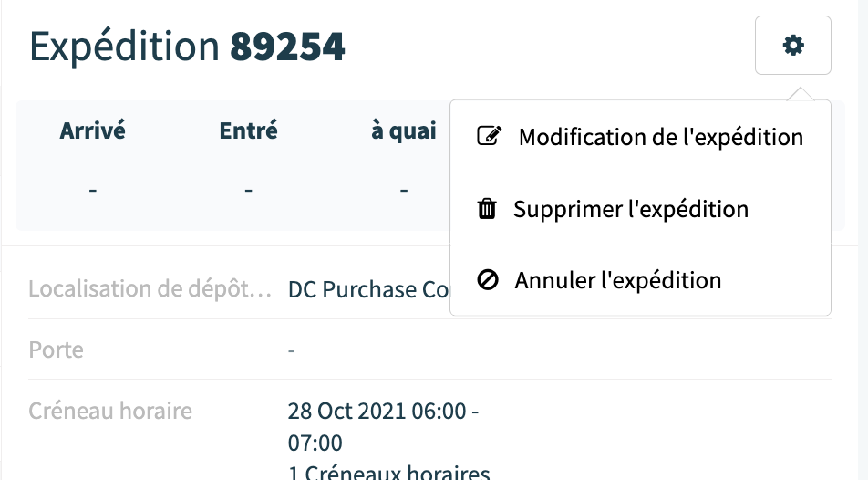Click the cancel circle-slash icon
The image size is (868, 480).
488,280
